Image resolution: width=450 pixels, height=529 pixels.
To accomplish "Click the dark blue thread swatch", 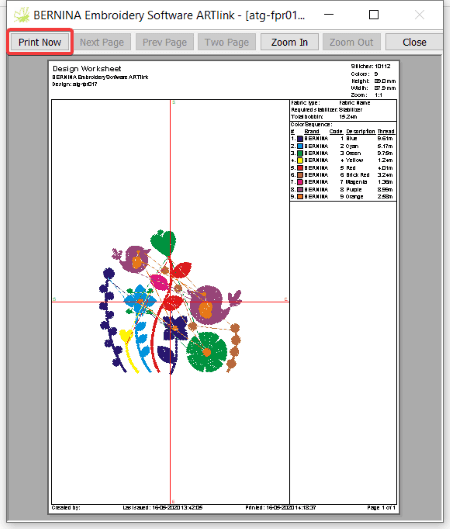I will click(300, 139).
